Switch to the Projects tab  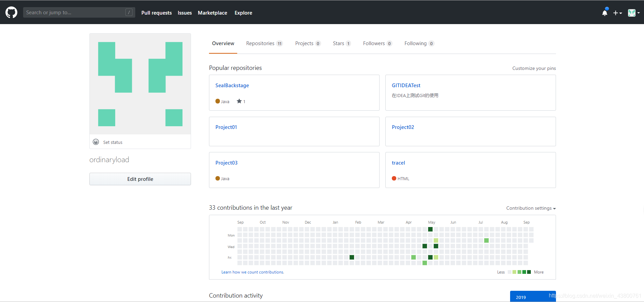(x=308, y=43)
